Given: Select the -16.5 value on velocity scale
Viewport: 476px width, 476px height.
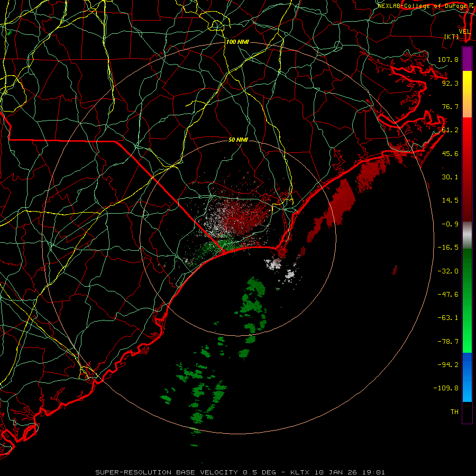Looking at the screenshot, I should [448, 248].
